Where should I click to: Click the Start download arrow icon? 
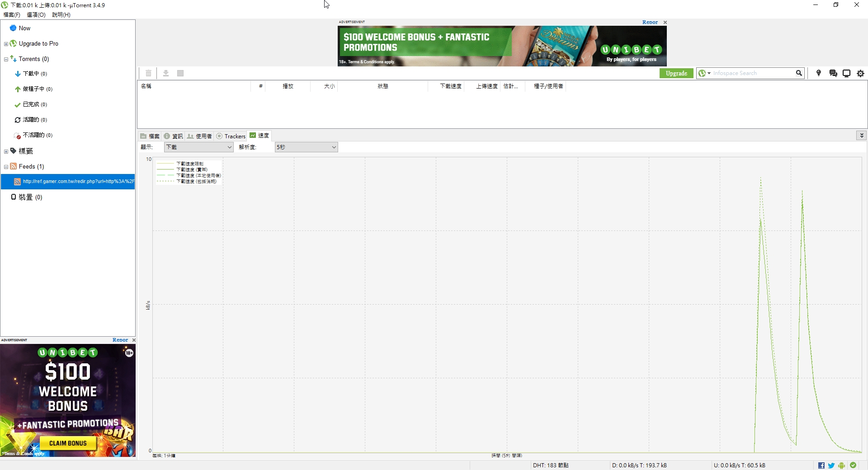(166, 73)
